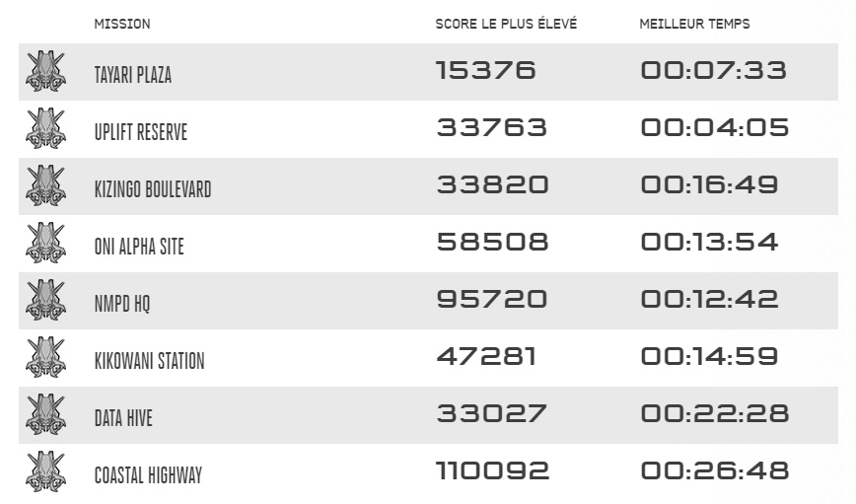Click the skull icon beside Tayari Plaza
This screenshot has height=504, width=856.
click(x=45, y=71)
